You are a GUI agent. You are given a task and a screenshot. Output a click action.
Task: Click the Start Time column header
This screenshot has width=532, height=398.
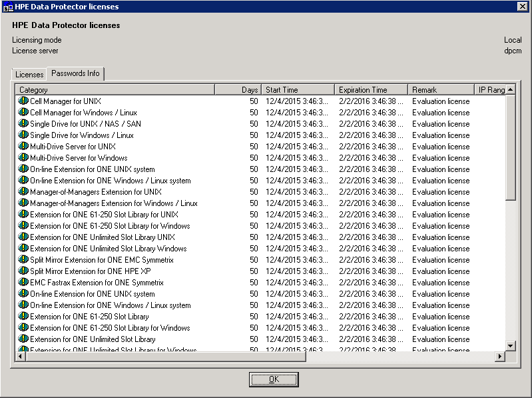[298, 89]
